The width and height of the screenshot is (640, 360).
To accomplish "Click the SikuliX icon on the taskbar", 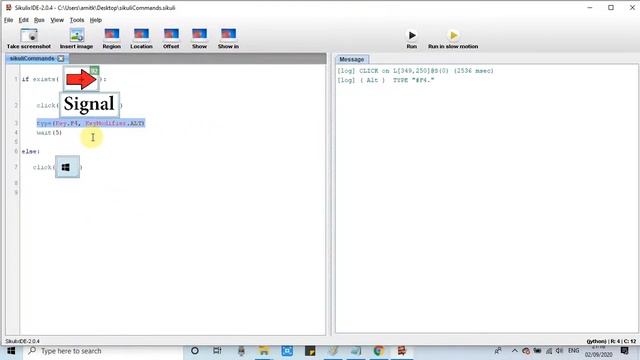I will [402, 351].
